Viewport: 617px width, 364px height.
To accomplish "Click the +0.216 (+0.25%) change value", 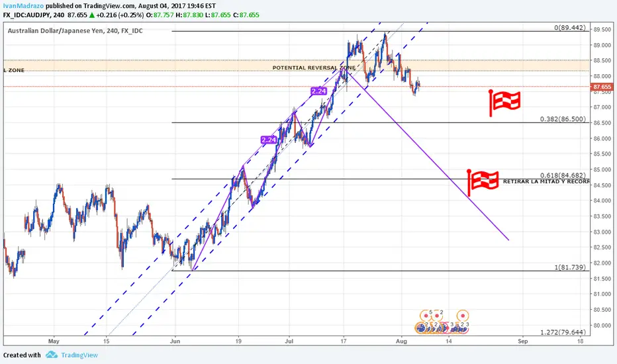I will pos(120,15).
